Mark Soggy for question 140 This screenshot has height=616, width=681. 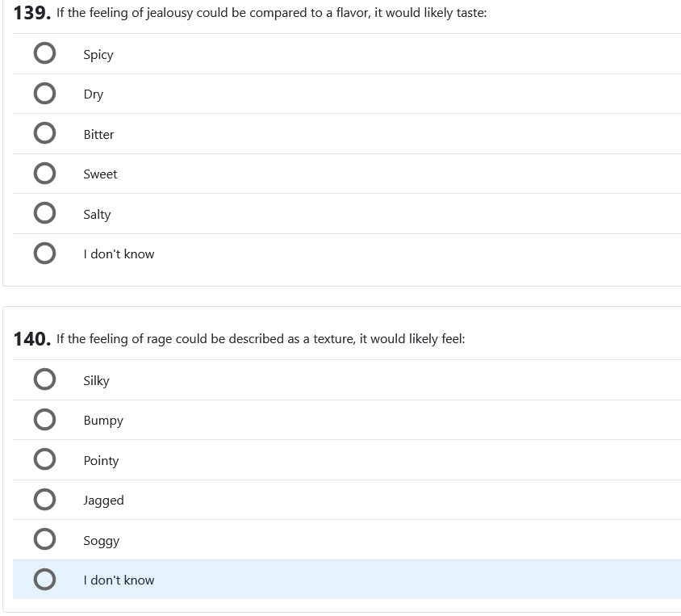pos(45,540)
